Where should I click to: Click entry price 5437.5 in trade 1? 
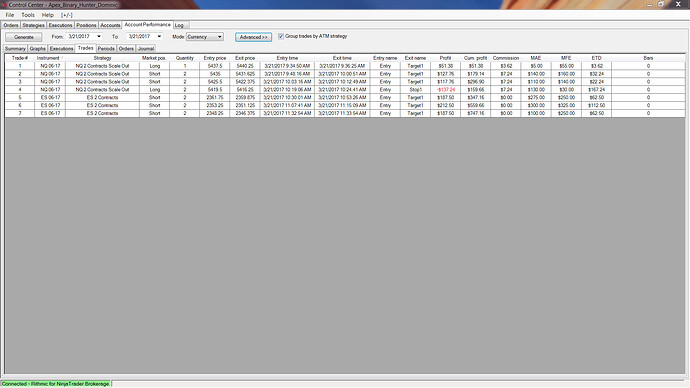pyautogui.click(x=215, y=66)
